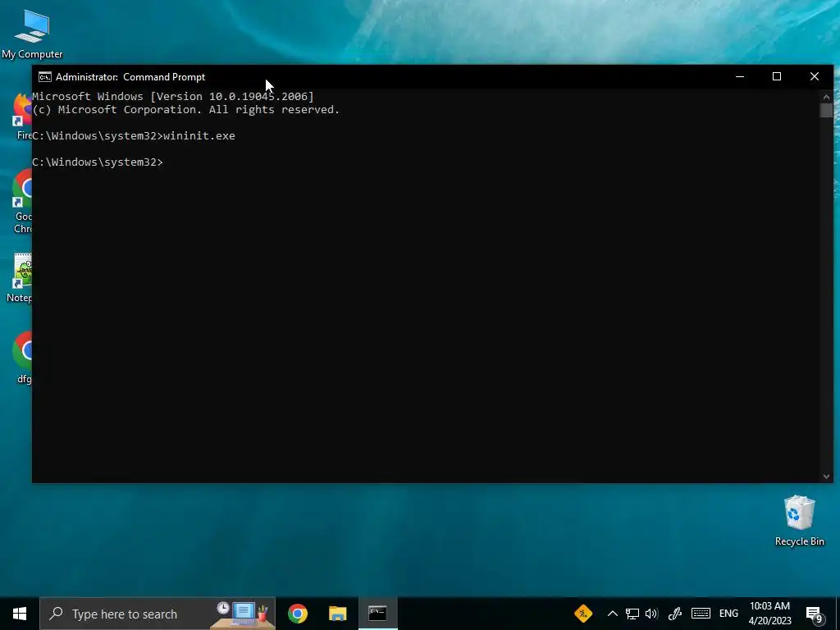Click the Command Prompt taskbar button
Viewport: 840px width, 630px height.
click(377, 614)
